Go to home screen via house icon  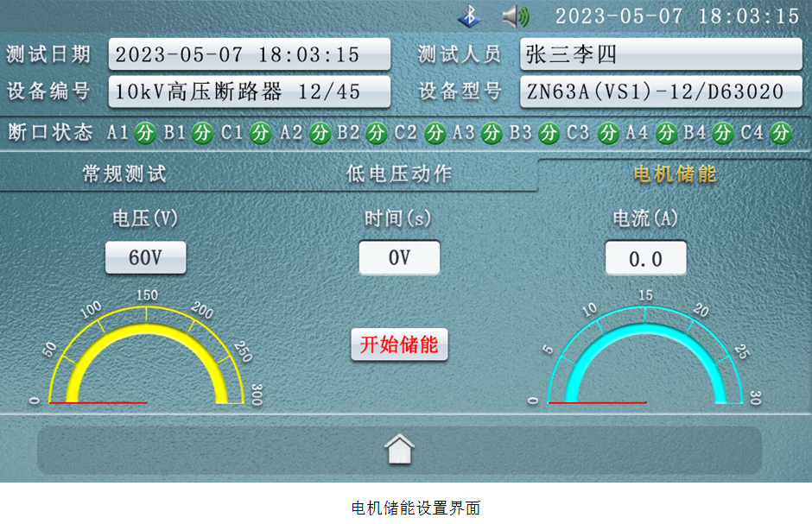coord(399,449)
